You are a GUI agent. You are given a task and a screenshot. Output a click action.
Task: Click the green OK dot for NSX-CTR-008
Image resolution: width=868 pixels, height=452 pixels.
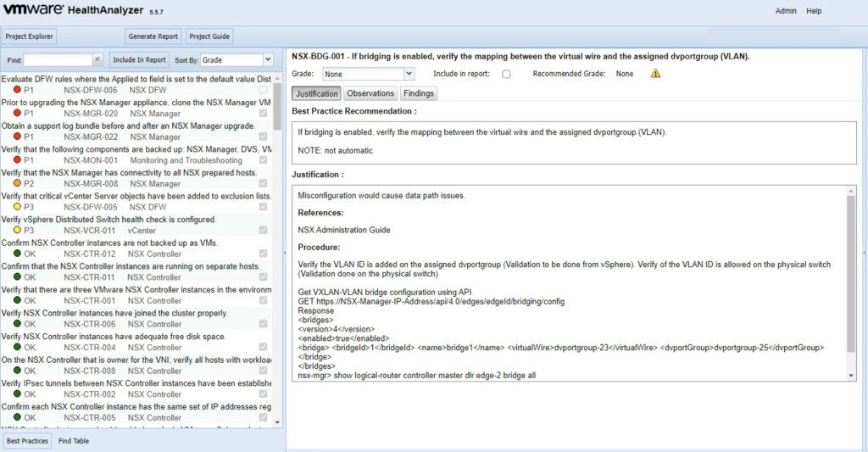[x=17, y=370]
